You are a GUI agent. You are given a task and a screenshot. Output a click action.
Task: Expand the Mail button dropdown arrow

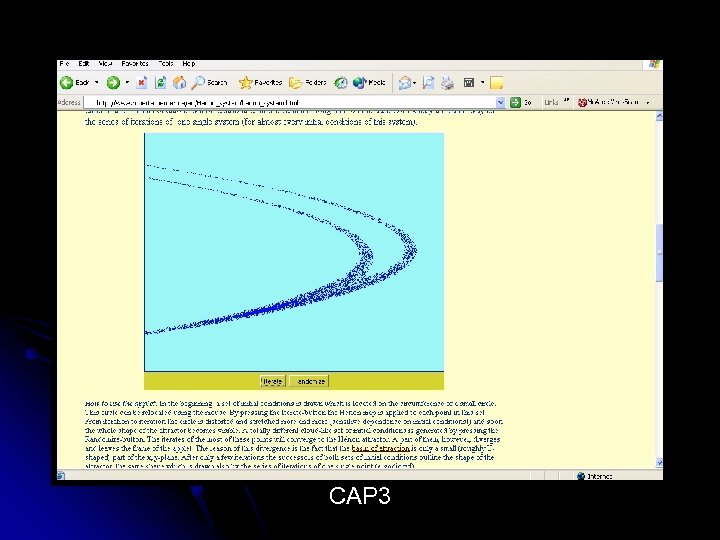point(414,83)
